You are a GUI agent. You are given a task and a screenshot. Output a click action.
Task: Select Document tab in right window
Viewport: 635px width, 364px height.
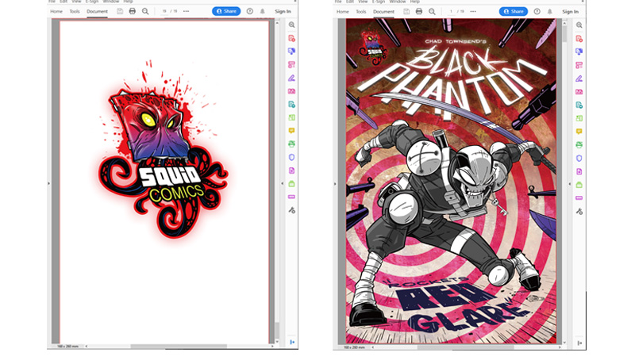pos(383,12)
